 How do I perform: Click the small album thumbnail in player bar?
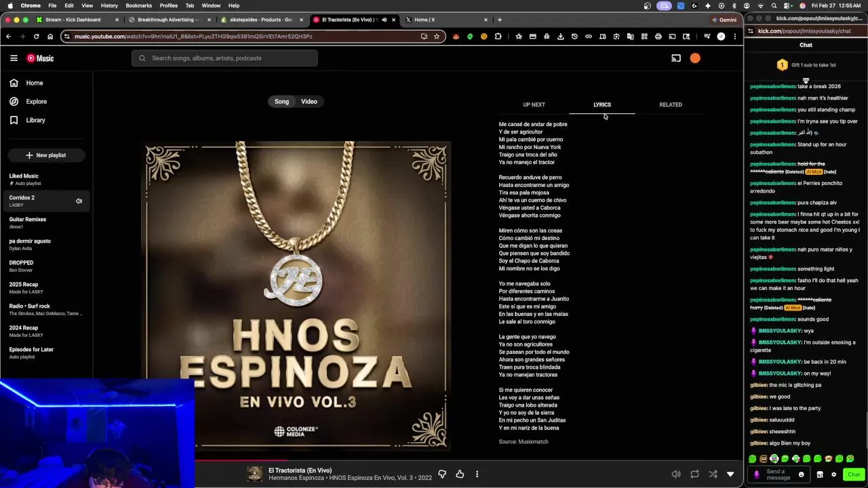click(255, 474)
